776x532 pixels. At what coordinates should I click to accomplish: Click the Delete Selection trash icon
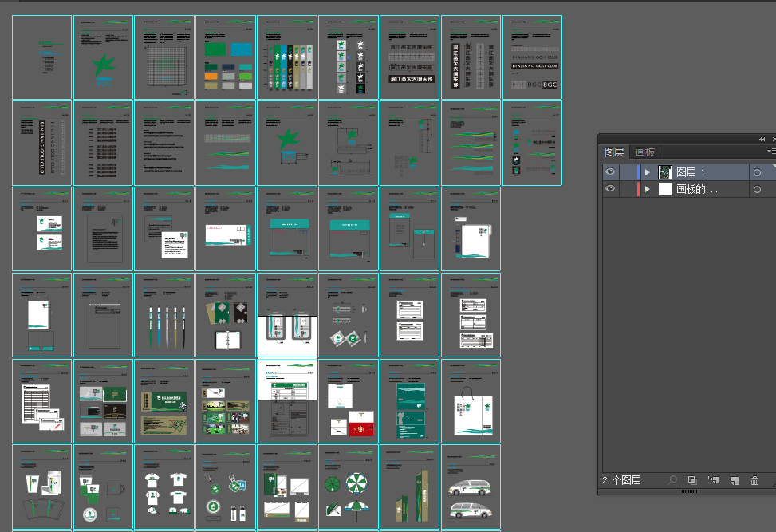click(x=754, y=480)
